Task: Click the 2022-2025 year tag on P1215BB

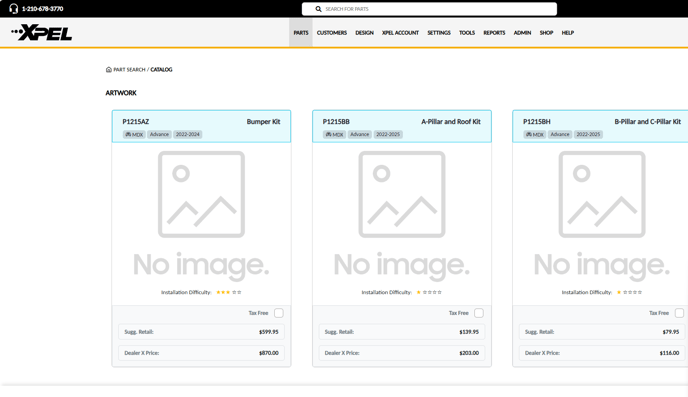Action: (388, 134)
